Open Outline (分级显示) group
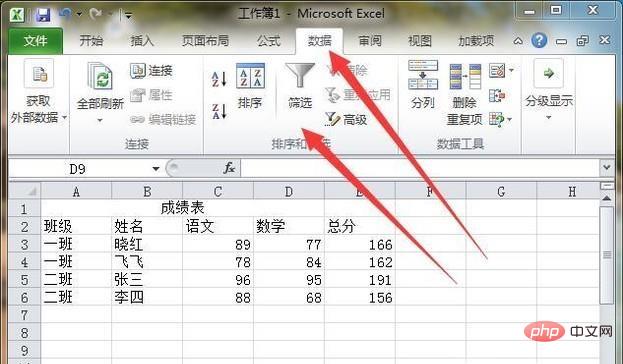623x364 pixels. tap(549, 90)
